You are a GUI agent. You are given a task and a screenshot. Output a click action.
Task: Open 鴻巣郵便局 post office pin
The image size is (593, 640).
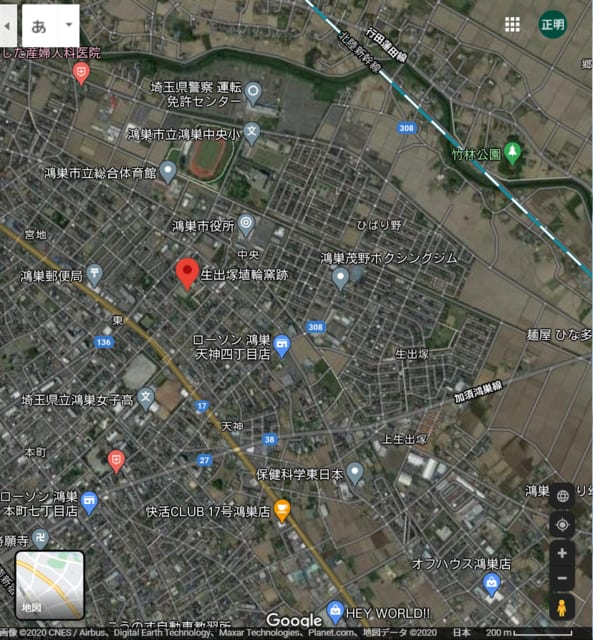[x=95, y=276]
